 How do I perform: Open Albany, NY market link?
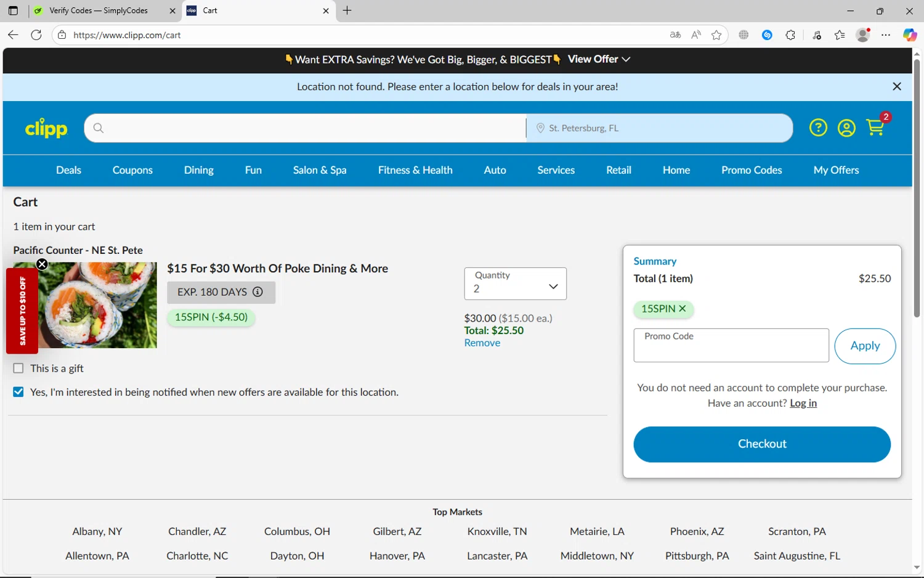[x=97, y=532]
